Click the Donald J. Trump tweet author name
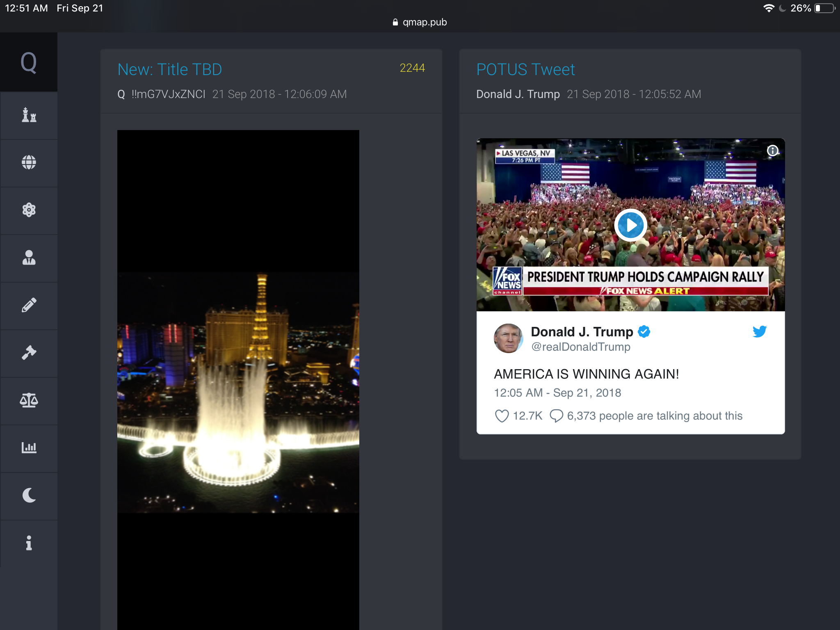This screenshot has width=840, height=630. pos(582,331)
